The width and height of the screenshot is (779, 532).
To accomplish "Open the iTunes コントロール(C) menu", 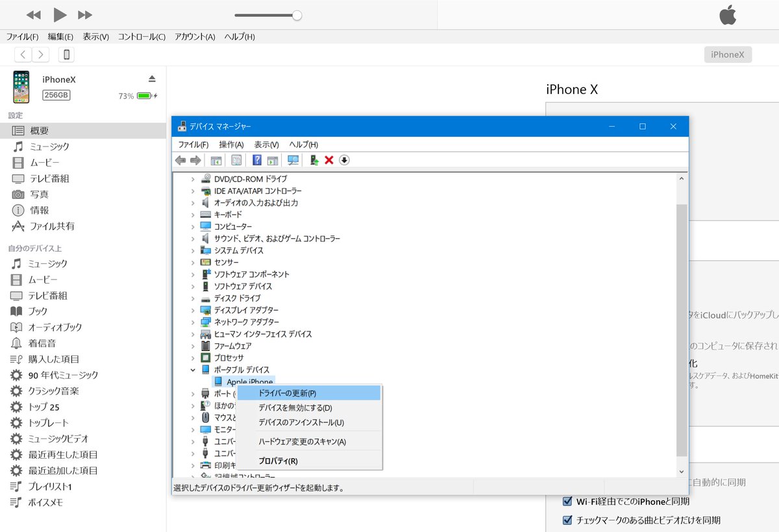I will pos(142,37).
